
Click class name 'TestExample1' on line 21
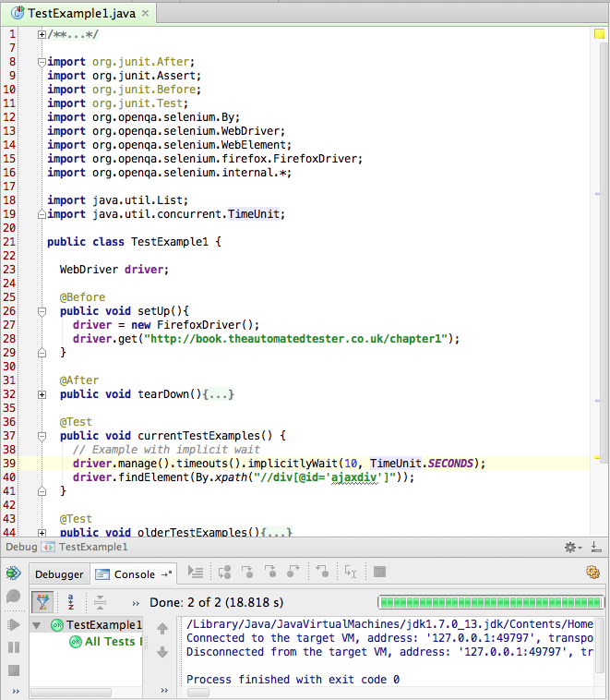click(170, 242)
